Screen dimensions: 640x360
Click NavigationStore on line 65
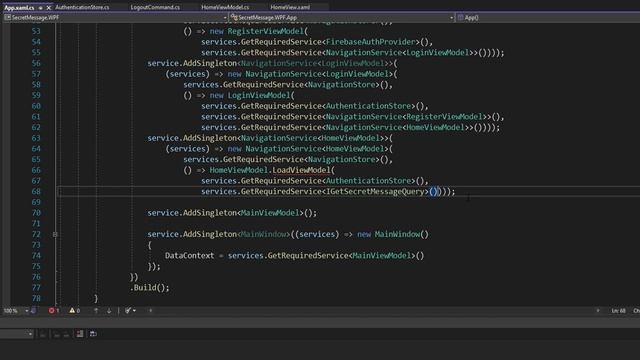point(342,159)
